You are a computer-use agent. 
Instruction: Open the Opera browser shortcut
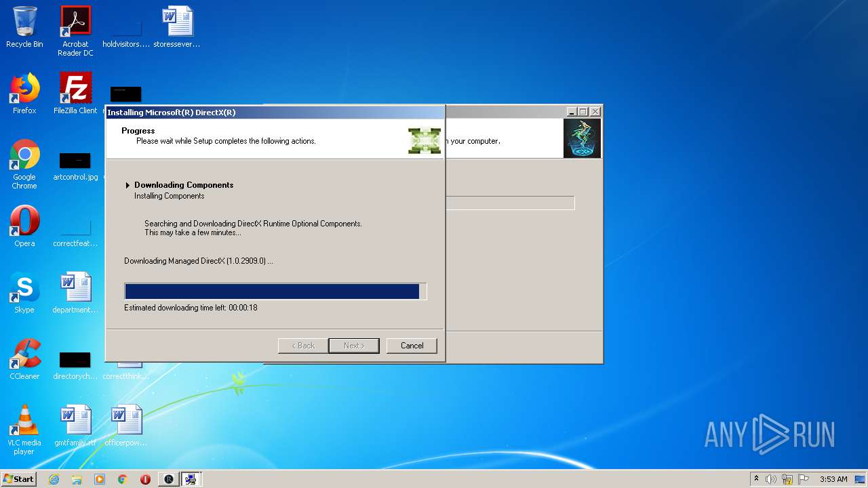(24, 226)
